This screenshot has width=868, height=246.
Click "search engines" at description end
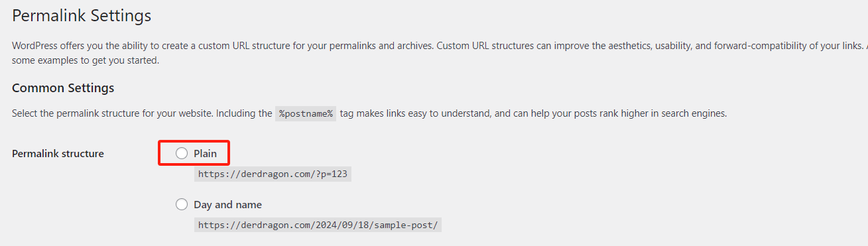[694, 113]
